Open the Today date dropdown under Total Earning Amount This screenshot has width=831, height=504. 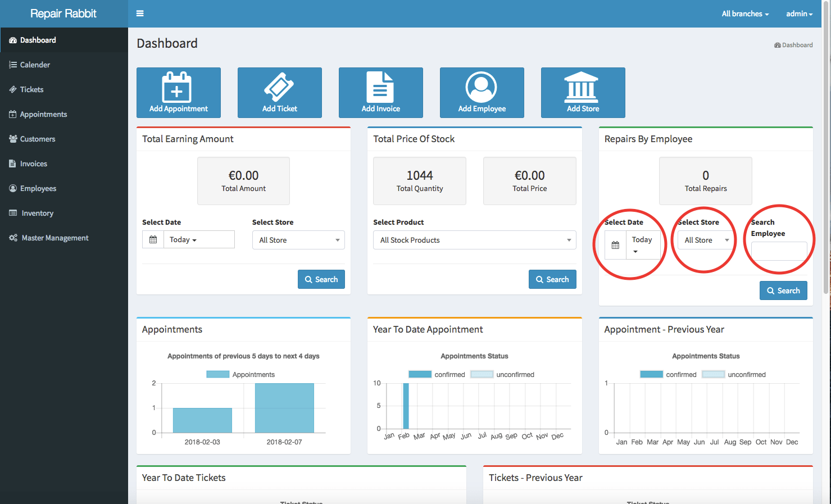(199, 240)
